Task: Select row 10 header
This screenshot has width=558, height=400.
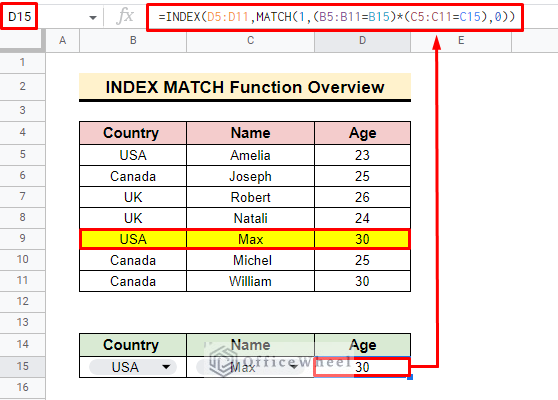Action: click(x=22, y=259)
